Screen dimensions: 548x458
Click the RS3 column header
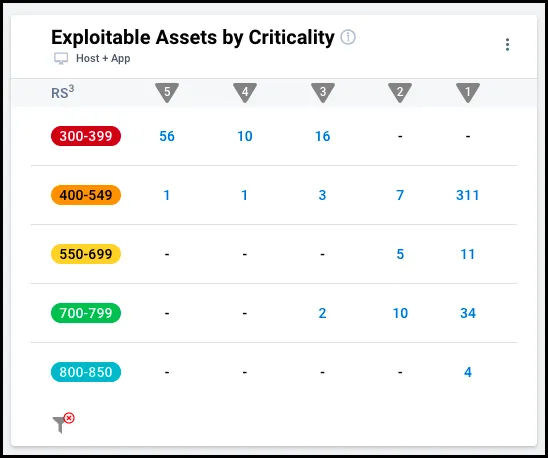63,92
